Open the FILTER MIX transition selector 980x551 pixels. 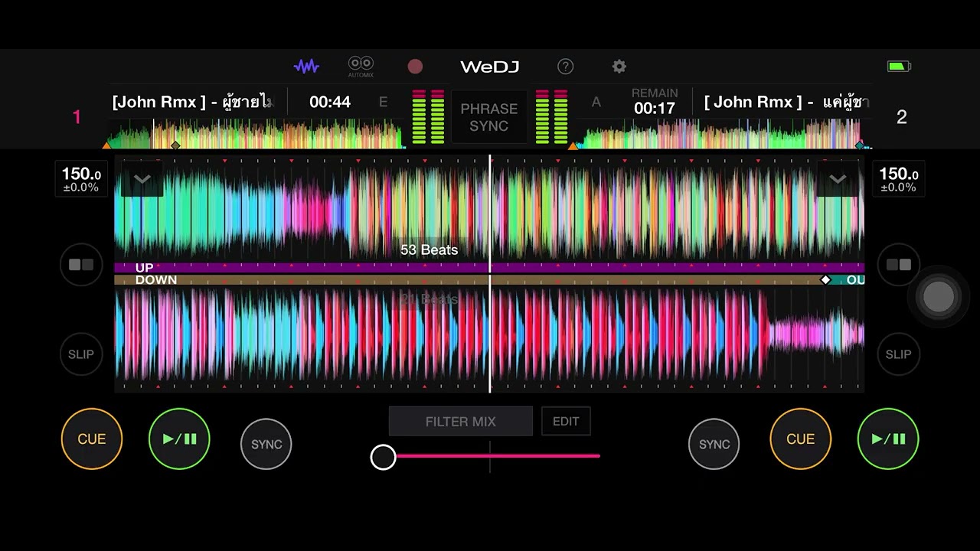coord(461,422)
